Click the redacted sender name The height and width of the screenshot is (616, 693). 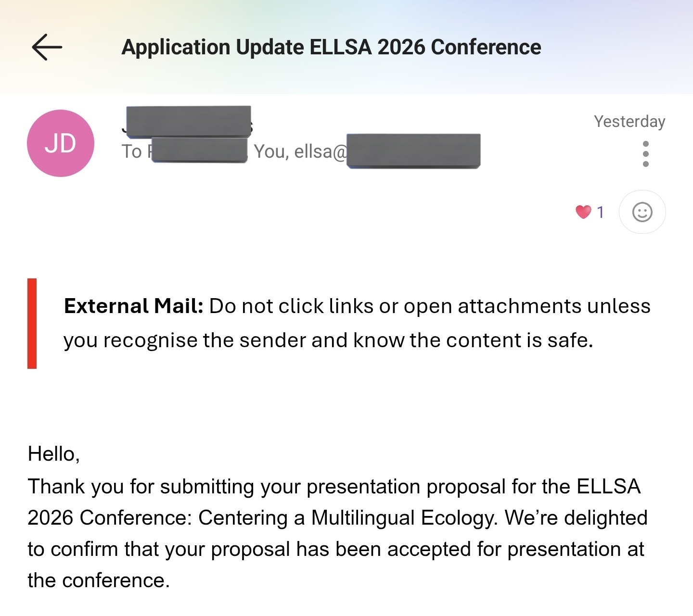(188, 121)
